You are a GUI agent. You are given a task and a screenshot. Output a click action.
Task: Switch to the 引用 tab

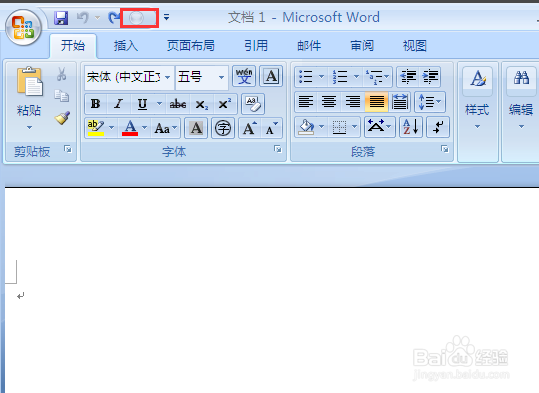[256, 46]
